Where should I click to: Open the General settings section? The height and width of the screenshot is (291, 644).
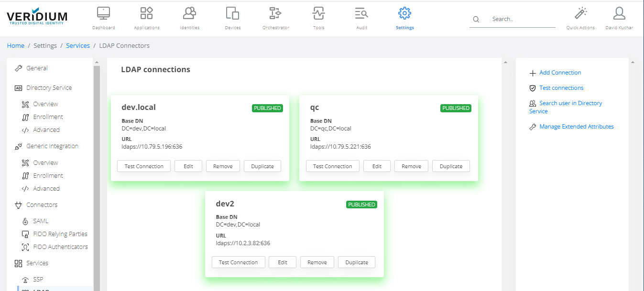[x=37, y=68]
